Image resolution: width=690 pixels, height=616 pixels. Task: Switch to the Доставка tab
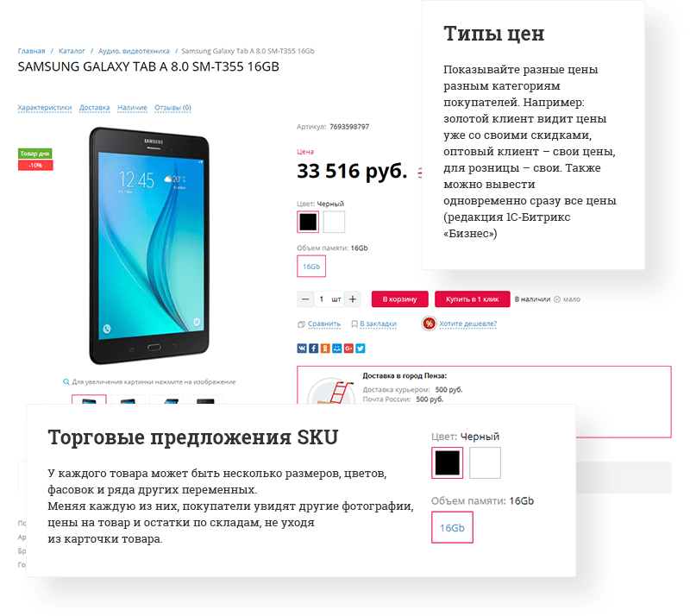click(96, 109)
